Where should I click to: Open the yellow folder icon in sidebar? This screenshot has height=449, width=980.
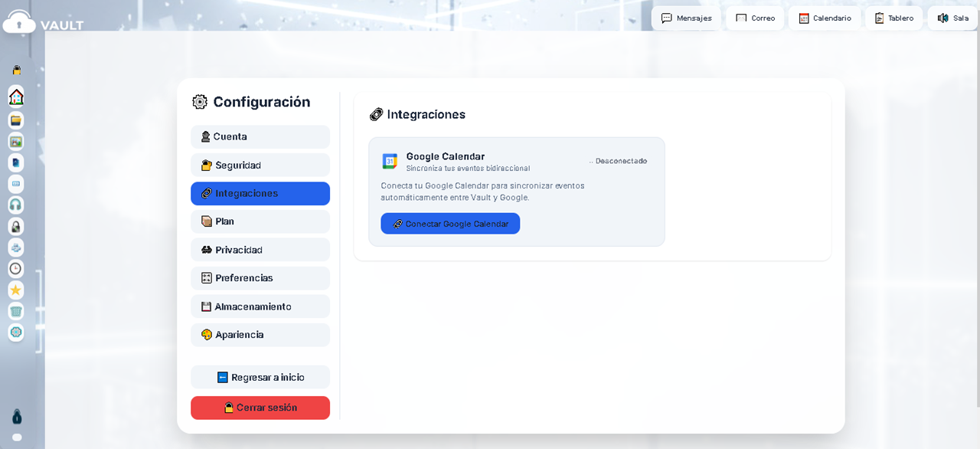point(16,120)
